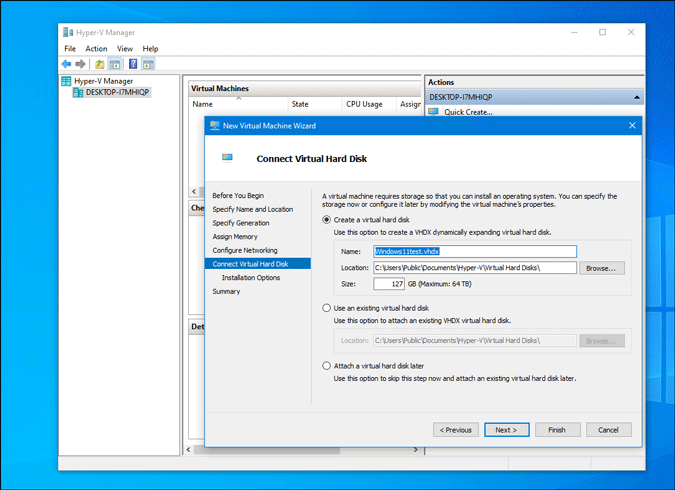Click the Virtual Machines panel header
The width and height of the screenshot is (675, 490).
[x=304, y=89]
